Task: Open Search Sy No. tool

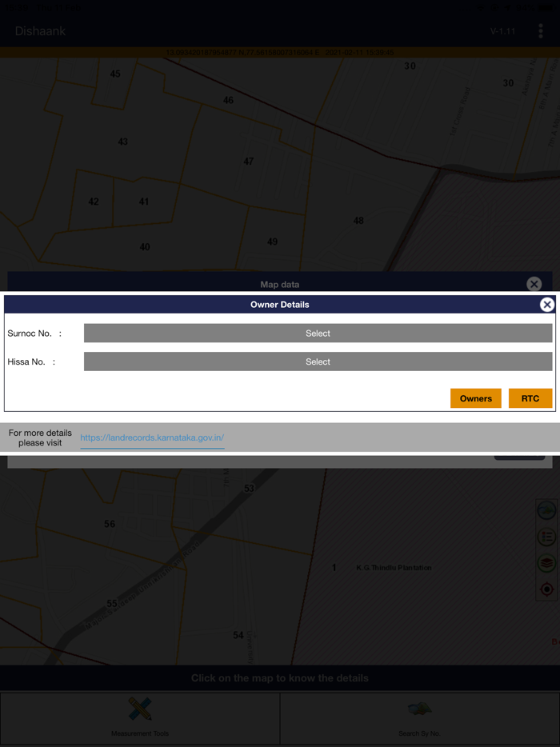Action: pyautogui.click(x=419, y=718)
